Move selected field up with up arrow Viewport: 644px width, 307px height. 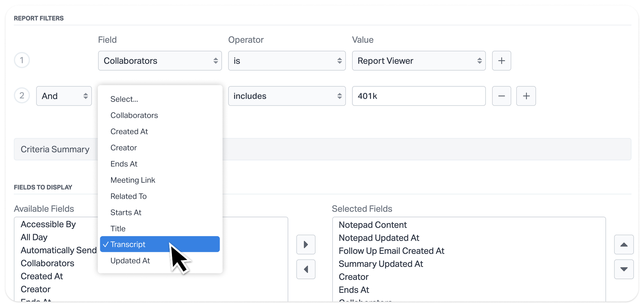pyautogui.click(x=624, y=245)
